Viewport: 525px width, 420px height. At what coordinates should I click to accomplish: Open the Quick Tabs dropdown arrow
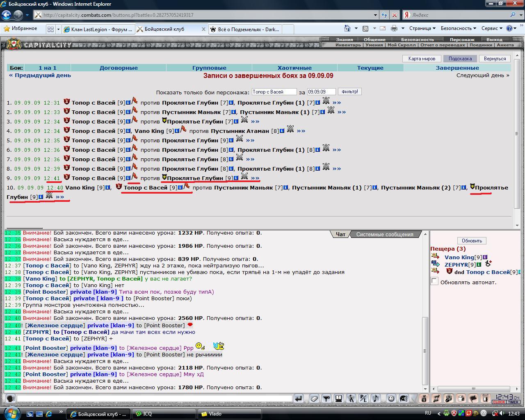pos(58,29)
